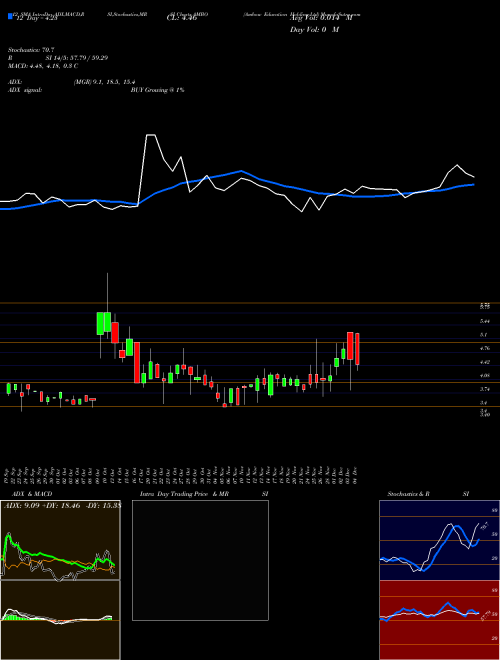The height and width of the screenshot is (660, 500).
Task: Click the 'ADX: 9.09 +DY: 18.46 -DY: 15.35' header
Action: click(62, 505)
